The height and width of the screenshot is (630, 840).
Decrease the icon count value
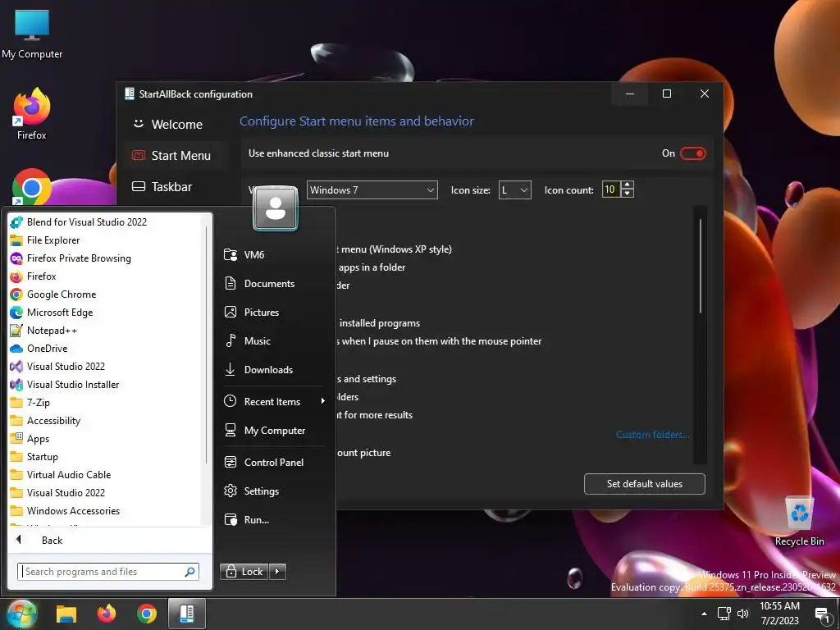pos(628,194)
